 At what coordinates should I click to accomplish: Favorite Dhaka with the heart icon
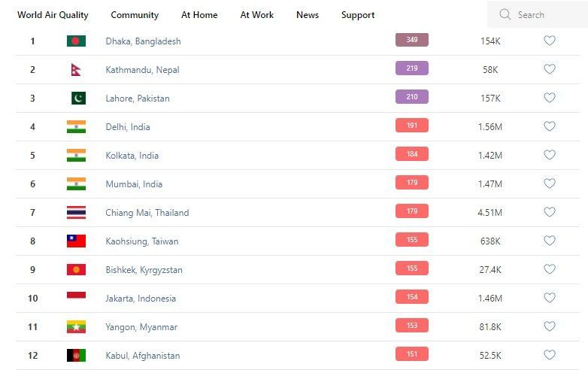coord(550,41)
